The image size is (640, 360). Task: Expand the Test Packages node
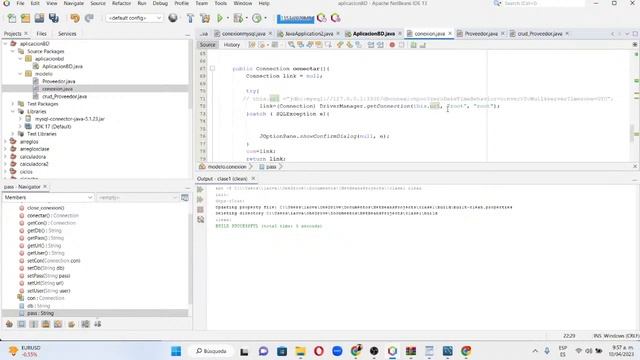pyautogui.click(x=13, y=104)
